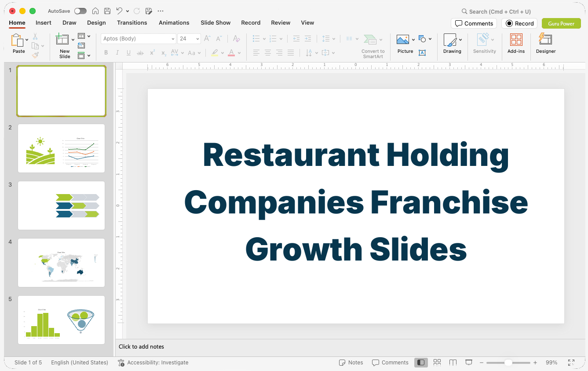Switch to the Transitions tab
The image size is (588, 371).
[132, 22]
